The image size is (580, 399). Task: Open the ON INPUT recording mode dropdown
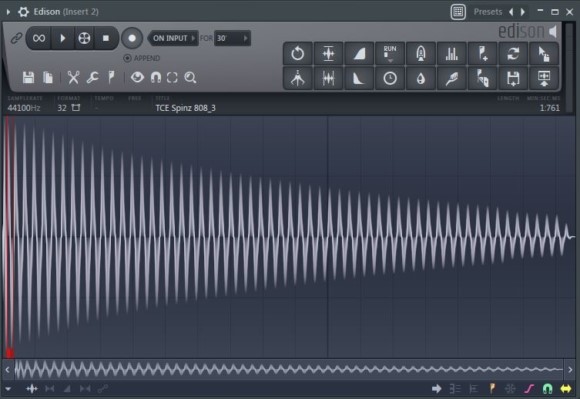173,38
